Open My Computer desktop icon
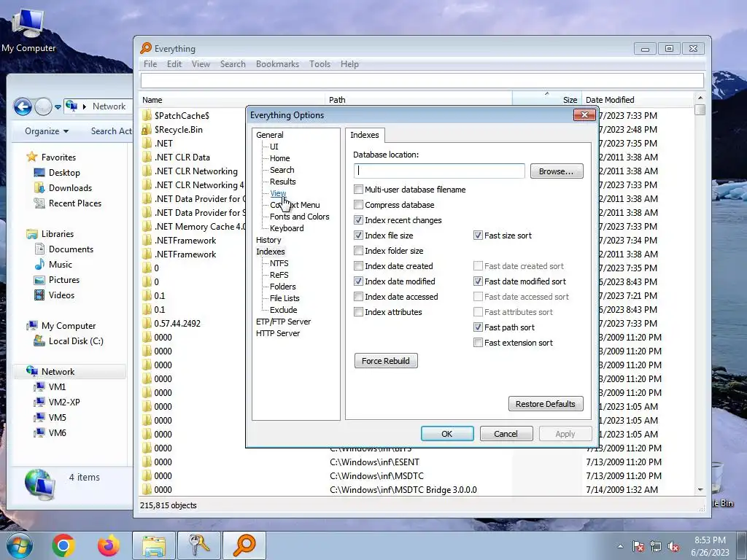Viewport: 747px width, 560px height. (28, 31)
